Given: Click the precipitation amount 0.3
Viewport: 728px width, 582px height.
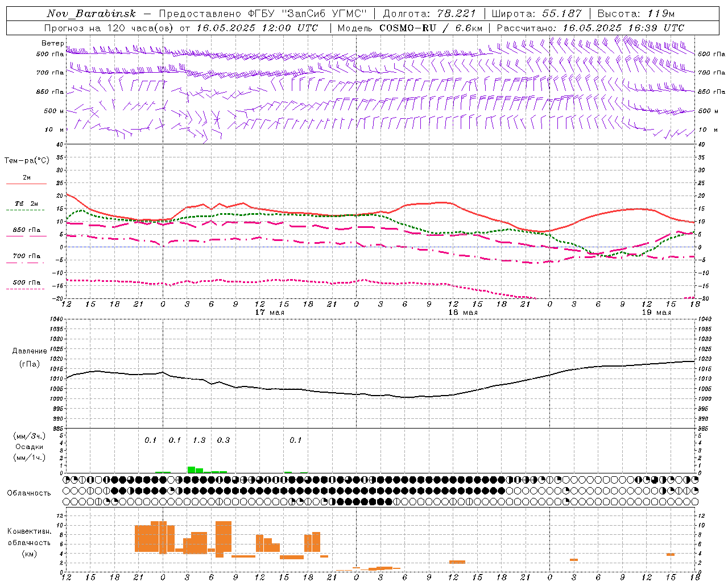Looking at the screenshot, I should tap(224, 440).
